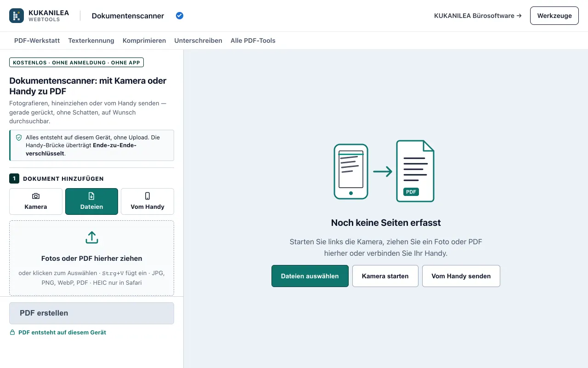
Task: Select the Dateien source tab
Action: (91, 201)
